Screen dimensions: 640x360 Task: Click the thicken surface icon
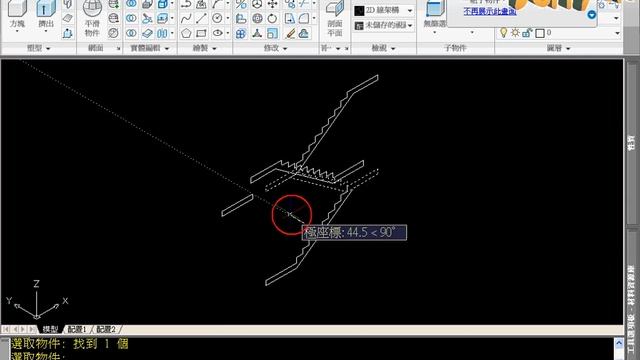[x=147, y=33]
